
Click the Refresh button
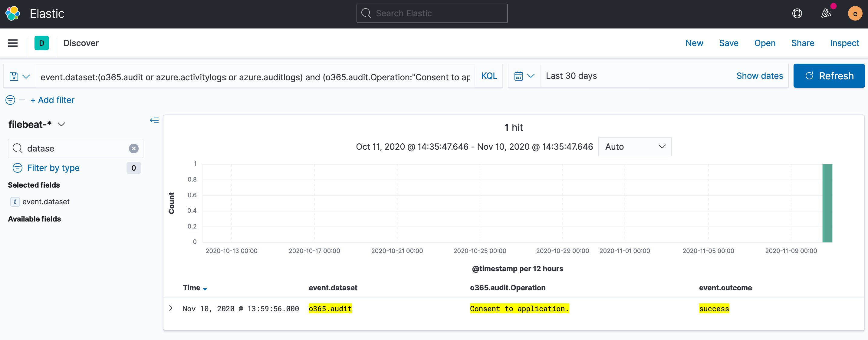[x=829, y=75]
